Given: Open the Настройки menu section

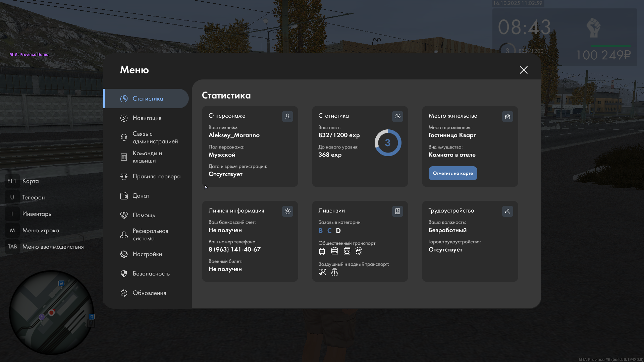Looking at the screenshot, I should pos(147,254).
